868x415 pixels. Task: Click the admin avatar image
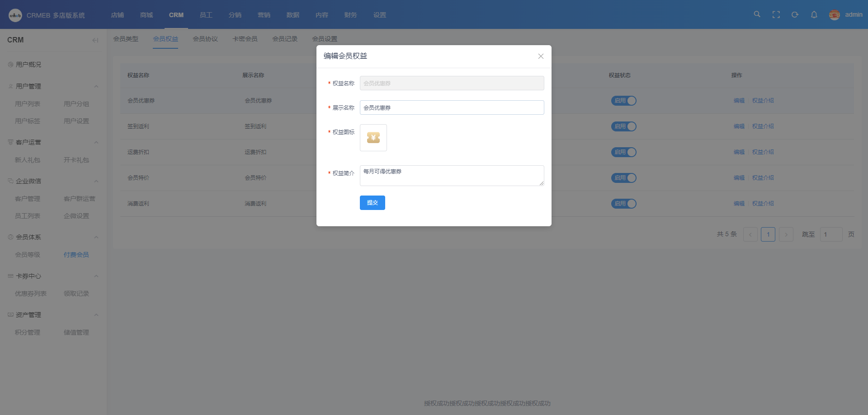[834, 15]
